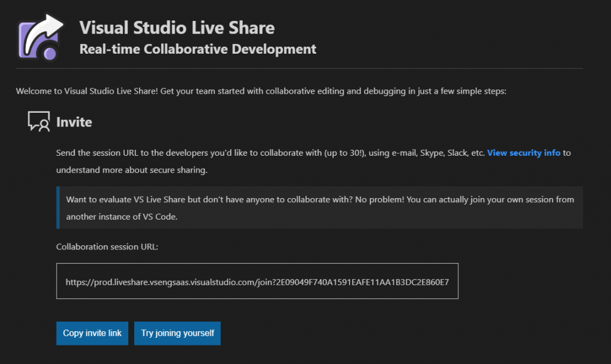Image resolution: width=611 pixels, height=364 pixels.
Task: Click the welcome message paragraph
Action: (x=261, y=91)
